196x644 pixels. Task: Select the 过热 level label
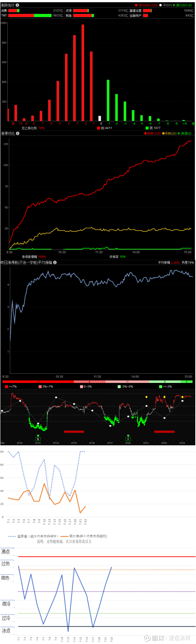pos(6,563)
